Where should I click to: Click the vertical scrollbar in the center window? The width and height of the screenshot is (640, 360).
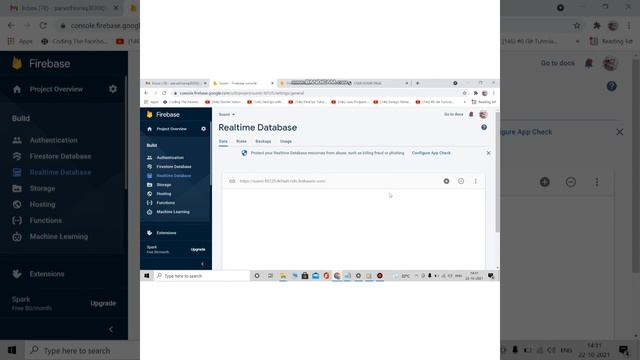[497, 171]
